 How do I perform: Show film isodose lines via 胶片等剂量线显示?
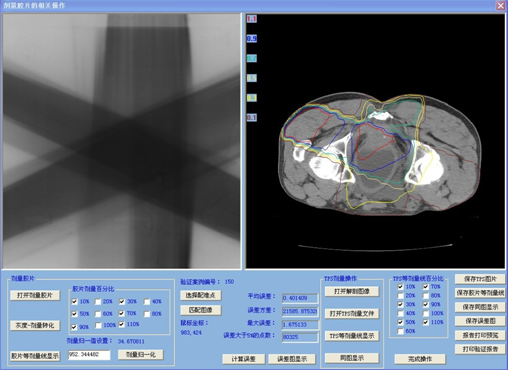click(35, 356)
